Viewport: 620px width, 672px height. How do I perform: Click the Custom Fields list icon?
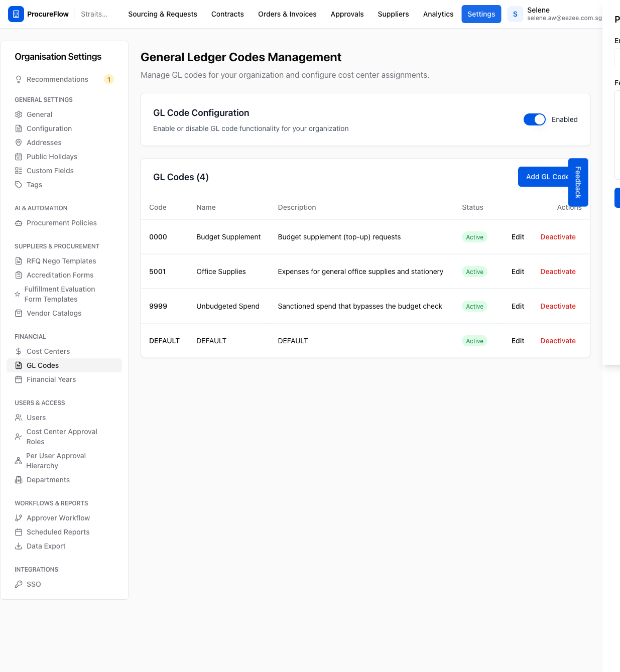19,171
